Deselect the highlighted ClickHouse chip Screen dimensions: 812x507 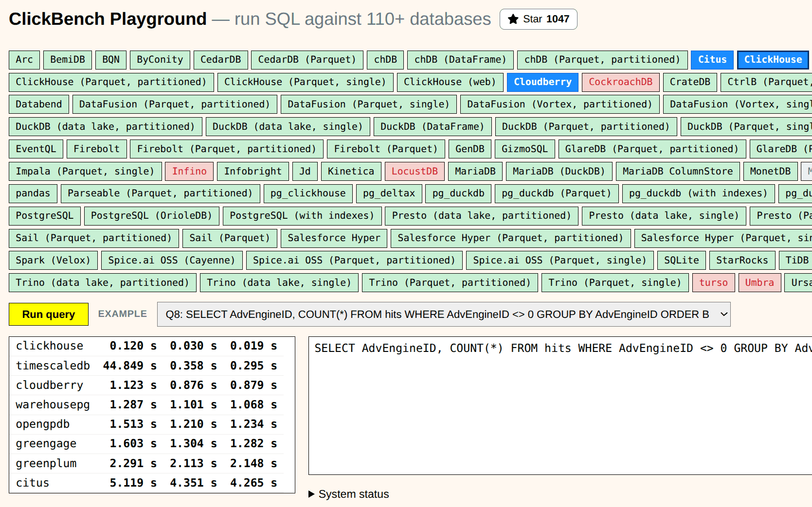click(x=773, y=59)
